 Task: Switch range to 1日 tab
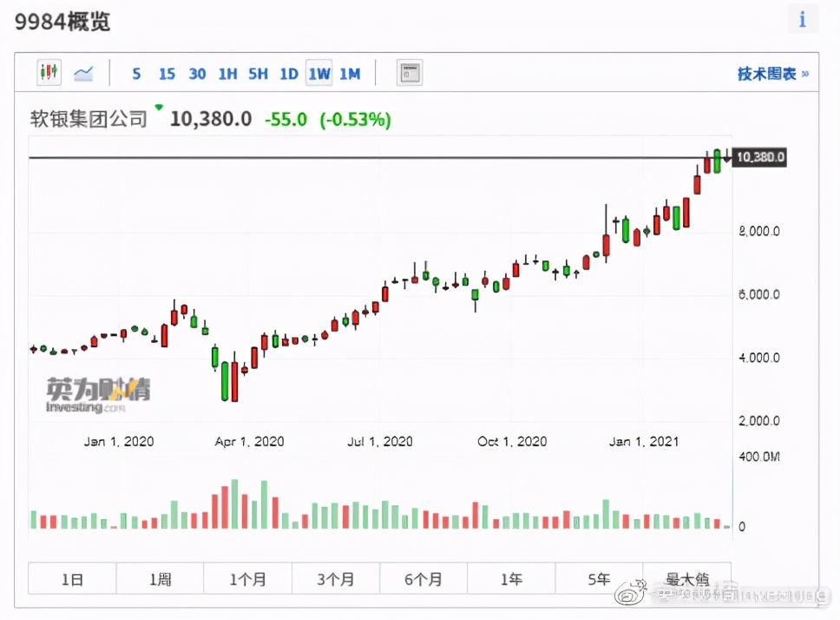(72, 578)
